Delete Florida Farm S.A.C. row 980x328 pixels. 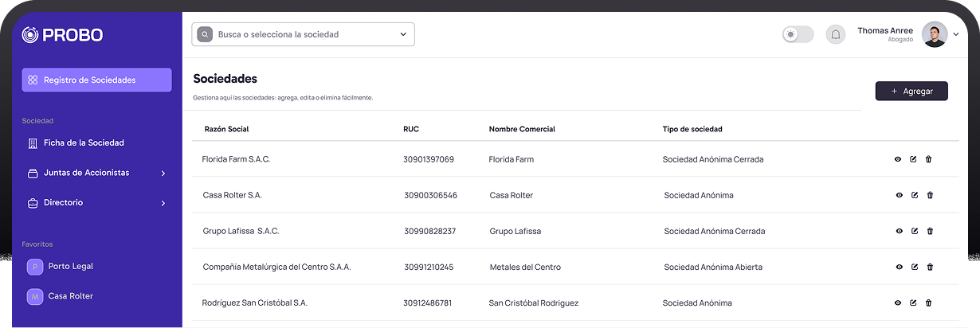click(x=928, y=159)
